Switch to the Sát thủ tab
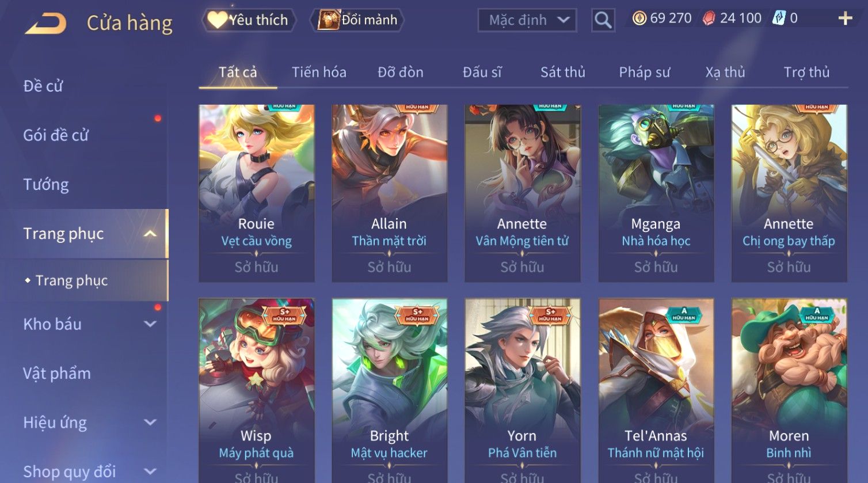Screen dimensions: 868x483 (562, 73)
